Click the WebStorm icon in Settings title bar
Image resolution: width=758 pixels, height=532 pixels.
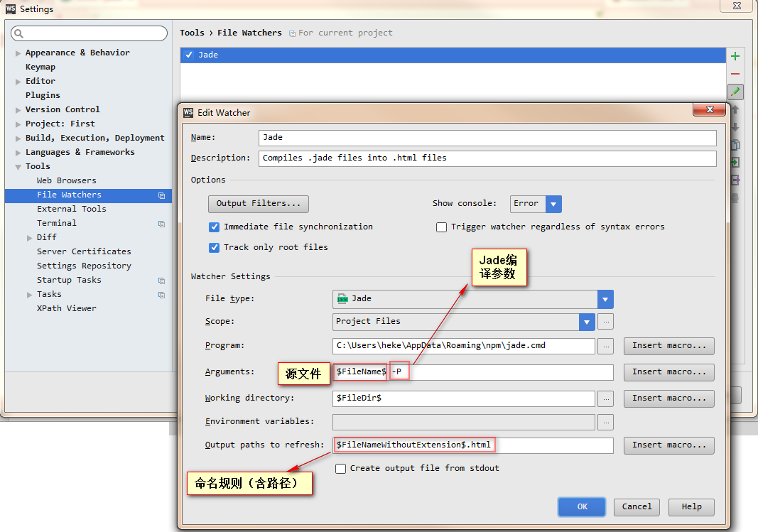click(x=10, y=9)
